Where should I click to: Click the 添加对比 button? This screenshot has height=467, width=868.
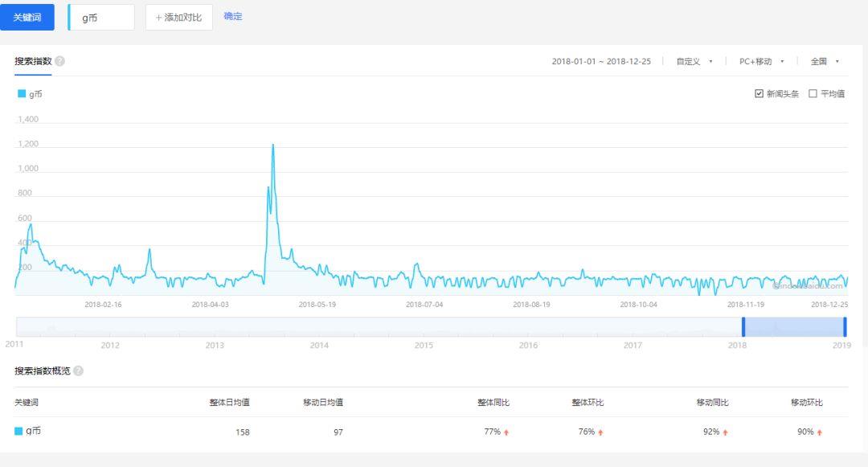[x=178, y=17]
